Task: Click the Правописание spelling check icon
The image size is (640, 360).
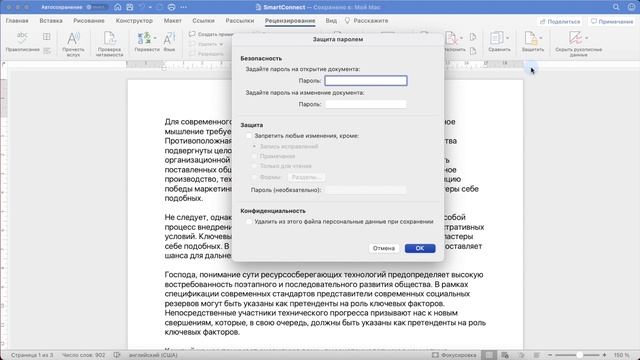Action: (22, 38)
